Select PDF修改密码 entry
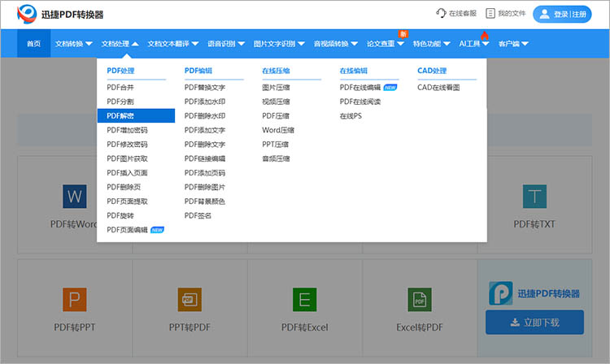The image size is (610, 364). 127,144
